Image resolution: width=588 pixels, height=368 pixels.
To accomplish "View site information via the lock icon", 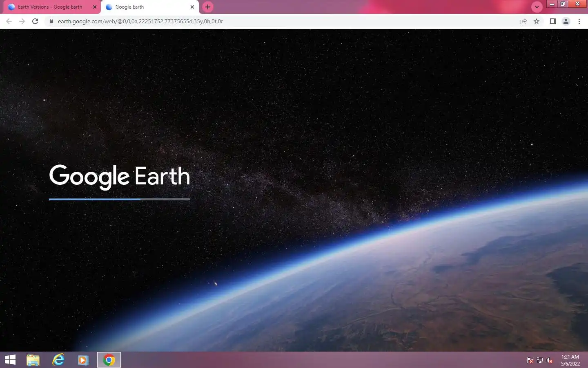I will pyautogui.click(x=51, y=21).
